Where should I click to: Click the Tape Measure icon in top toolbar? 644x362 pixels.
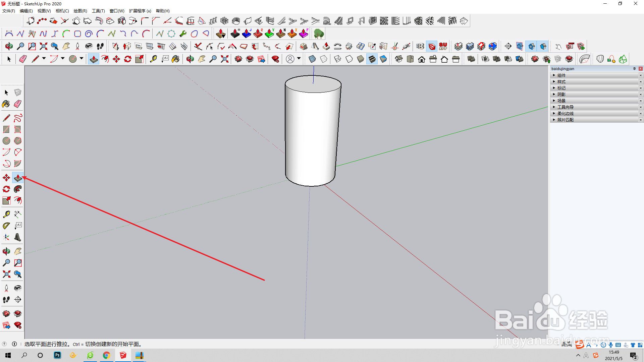click(x=153, y=59)
